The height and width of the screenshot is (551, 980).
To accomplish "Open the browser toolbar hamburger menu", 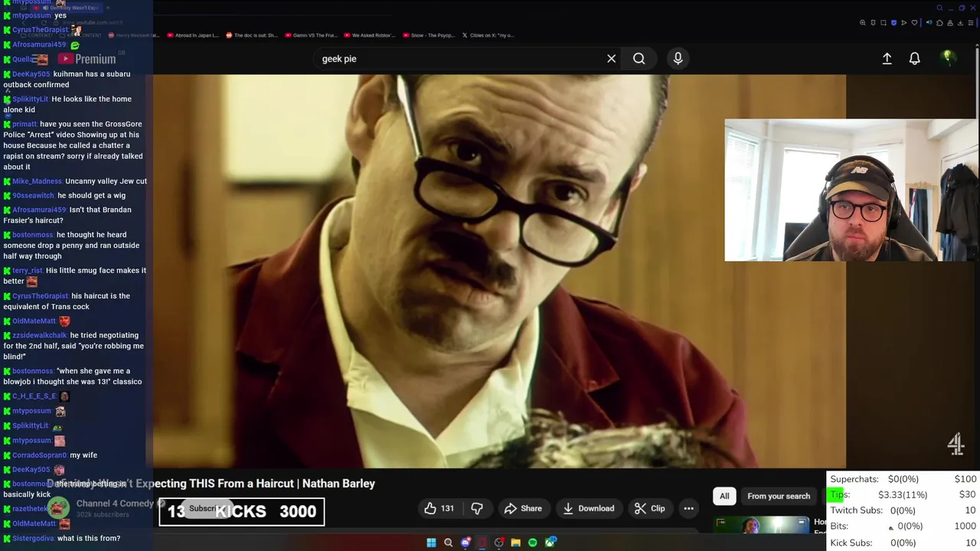I will (x=971, y=23).
